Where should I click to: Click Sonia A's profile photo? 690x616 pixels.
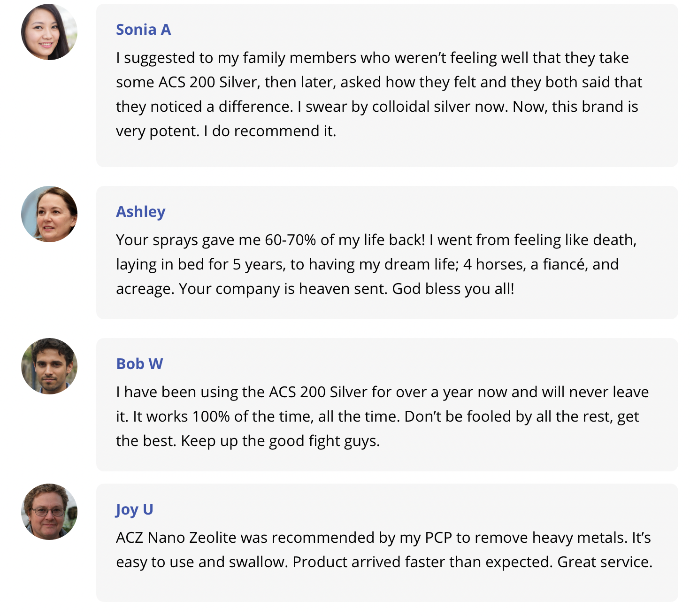coord(49,32)
